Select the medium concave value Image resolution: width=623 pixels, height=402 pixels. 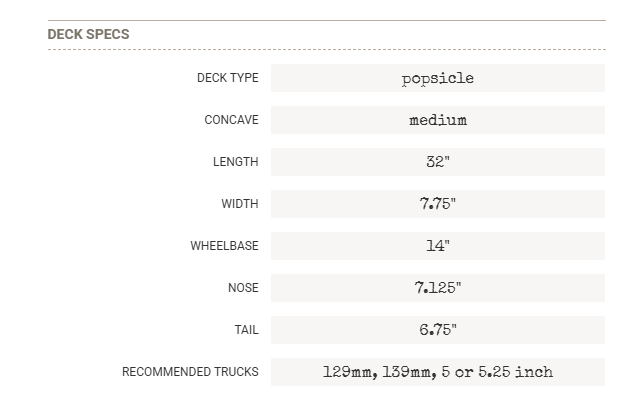coord(437,120)
